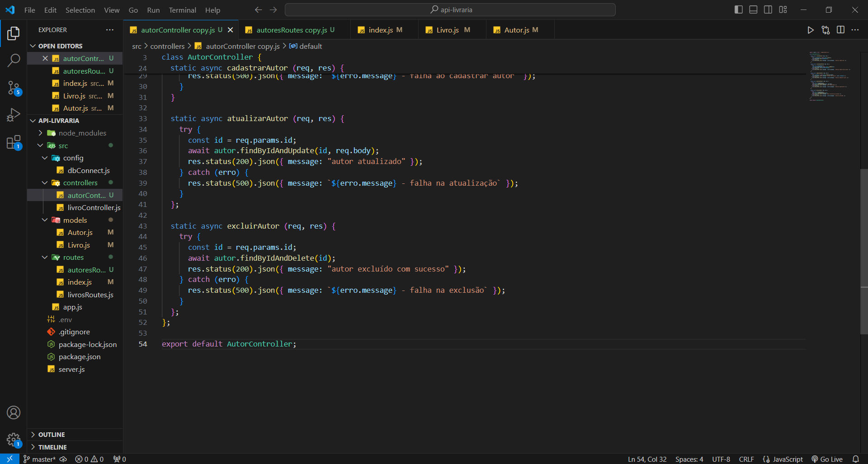Open the Selection menu
Image resolution: width=868 pixels, height=464 pixels.
click(x=80, y=10)
